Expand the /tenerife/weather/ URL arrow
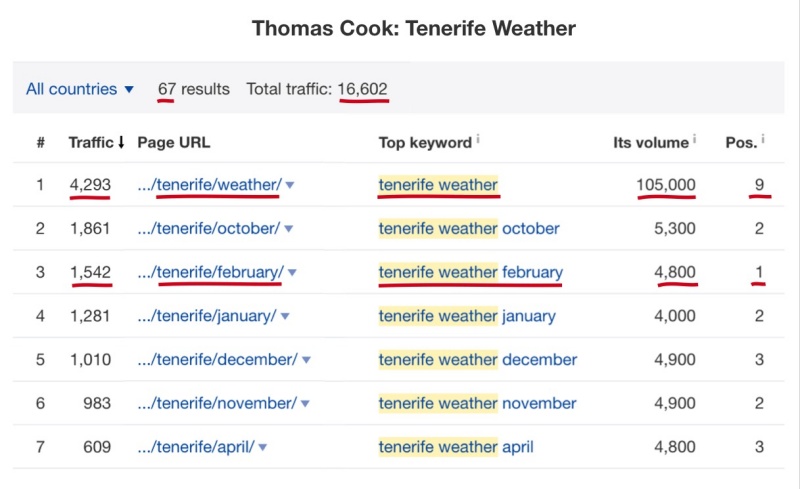The height and width of the screenshot is (489, 800). (x=290, y=185)
